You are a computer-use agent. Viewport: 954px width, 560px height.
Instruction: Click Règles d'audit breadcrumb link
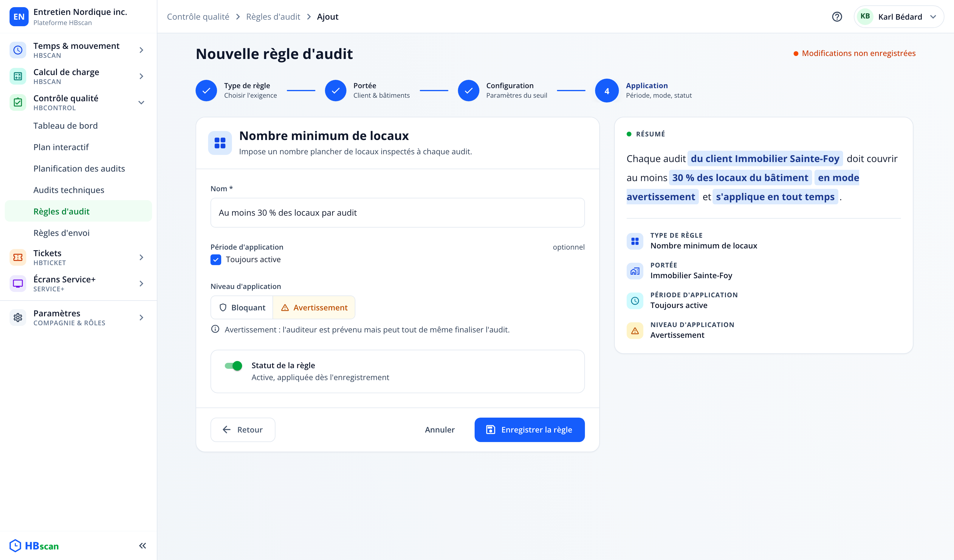(x=272, y=17)
